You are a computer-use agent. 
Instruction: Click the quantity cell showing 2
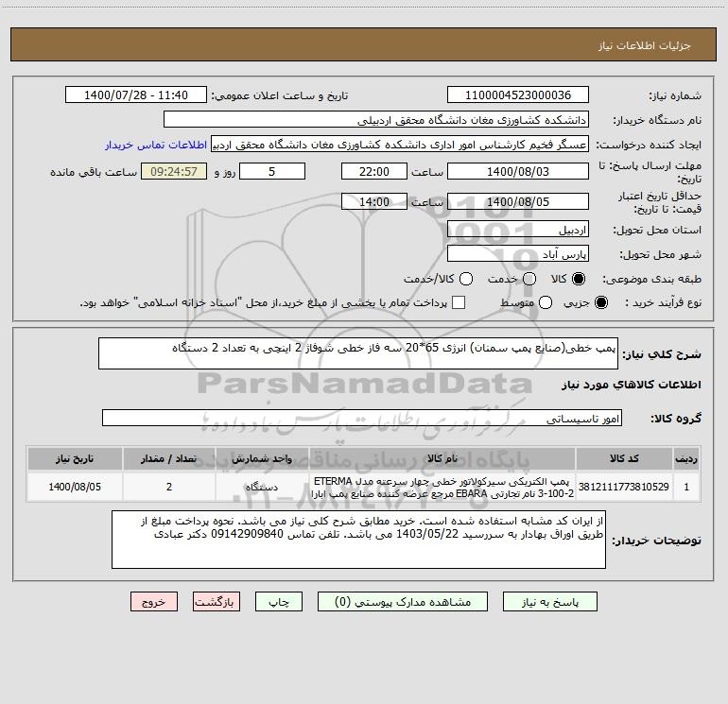tap(169, 487)
